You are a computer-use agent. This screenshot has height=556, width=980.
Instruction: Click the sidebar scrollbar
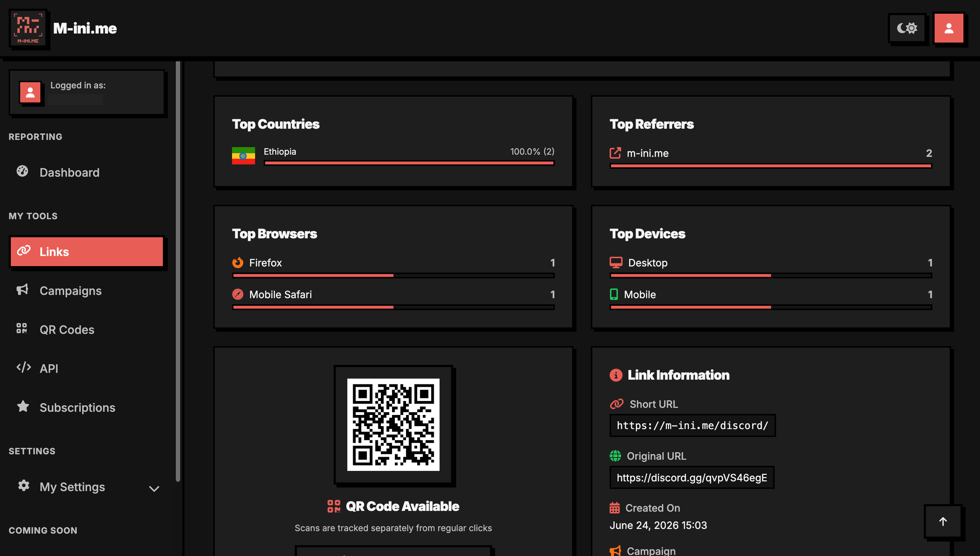[178, 271]
